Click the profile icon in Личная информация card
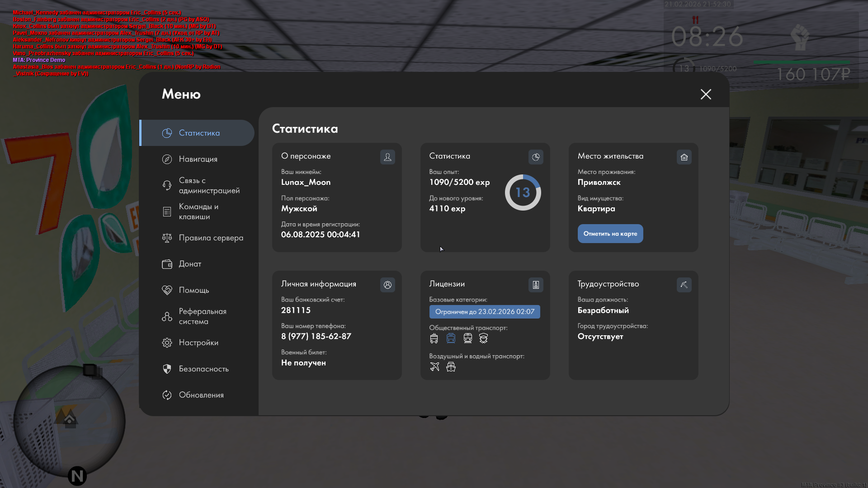The image size is (868, 488). [x=387, y=285]
